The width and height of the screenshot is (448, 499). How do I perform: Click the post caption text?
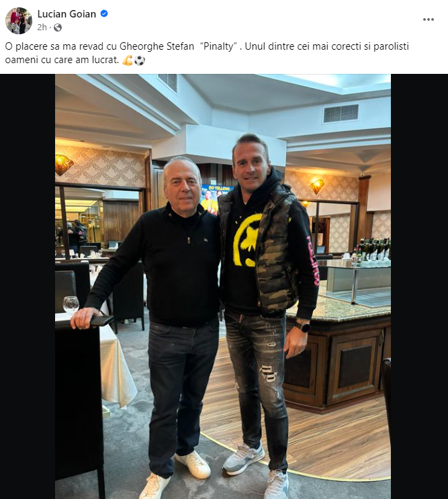click(x=207, y=53)
